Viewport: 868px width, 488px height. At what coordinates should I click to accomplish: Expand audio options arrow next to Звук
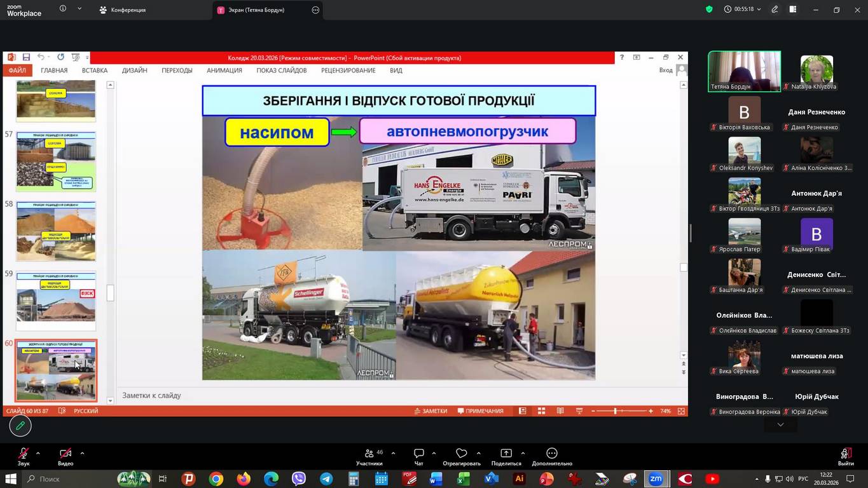(x=38, y=453)
